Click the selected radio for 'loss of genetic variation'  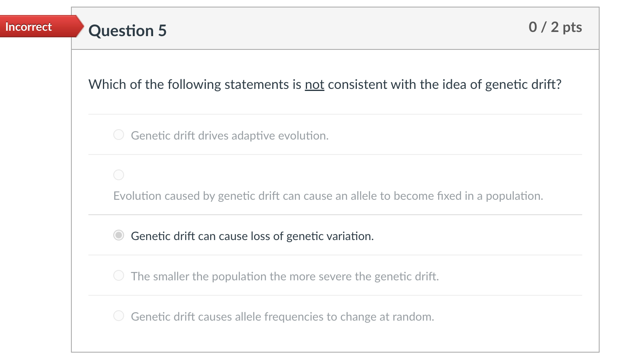click(119, 235)
